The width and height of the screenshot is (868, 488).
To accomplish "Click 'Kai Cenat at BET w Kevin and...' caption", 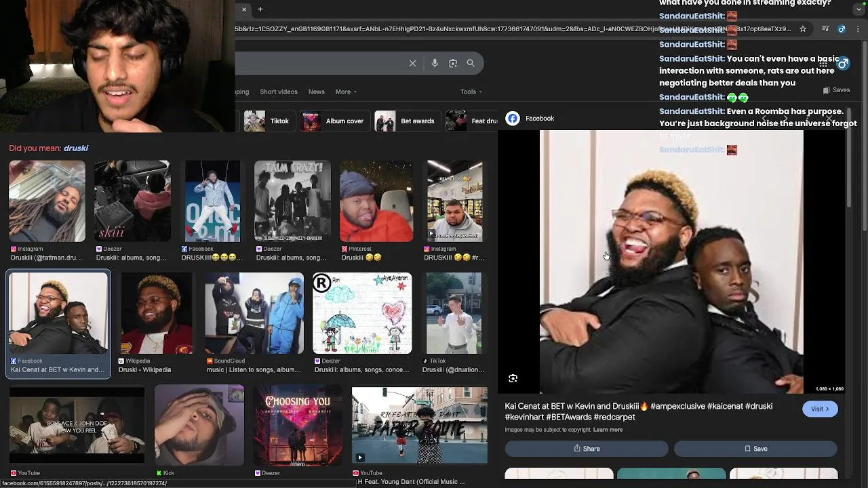I will (x=58, y=370).
